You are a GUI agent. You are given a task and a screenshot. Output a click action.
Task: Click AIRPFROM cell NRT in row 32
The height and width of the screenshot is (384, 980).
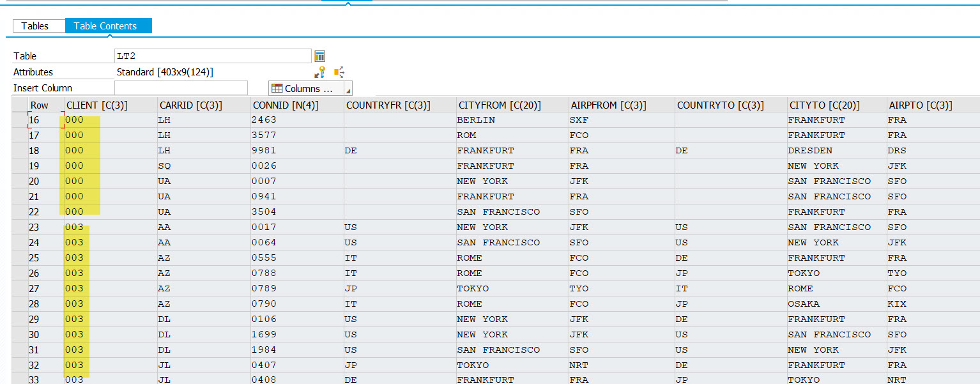tap(621, 365)
